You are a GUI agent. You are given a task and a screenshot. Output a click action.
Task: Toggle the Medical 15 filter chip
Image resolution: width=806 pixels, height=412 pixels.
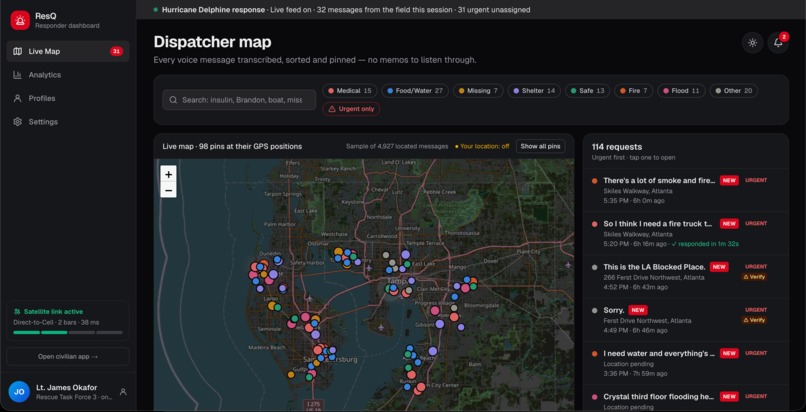pos(350,91)
